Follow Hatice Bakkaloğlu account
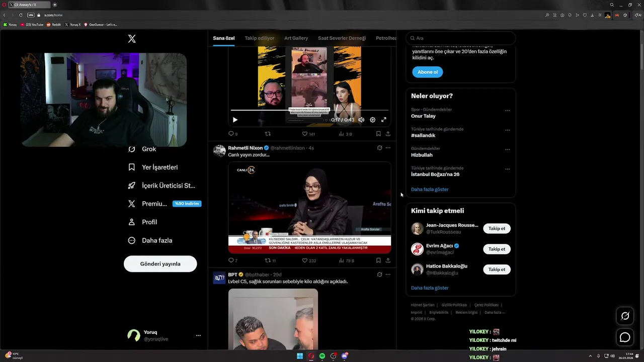644x362 pixels. pyautogui.click(x=497, y=269)
